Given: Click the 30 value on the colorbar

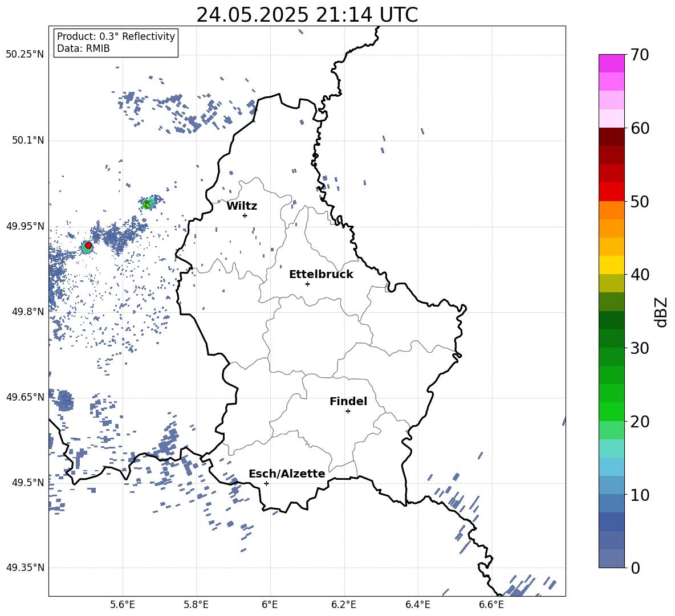Looking at the screenshot, I should click(x=640, y=348).
